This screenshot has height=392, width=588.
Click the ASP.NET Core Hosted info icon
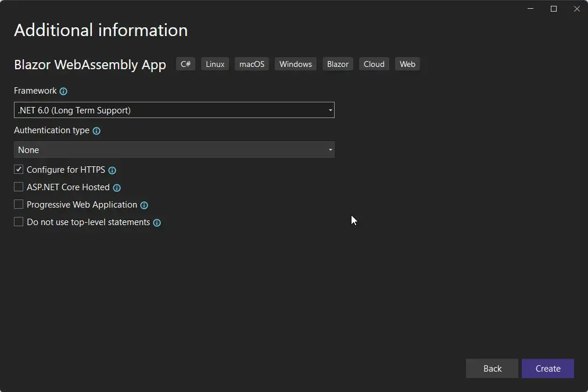(116, 187)
